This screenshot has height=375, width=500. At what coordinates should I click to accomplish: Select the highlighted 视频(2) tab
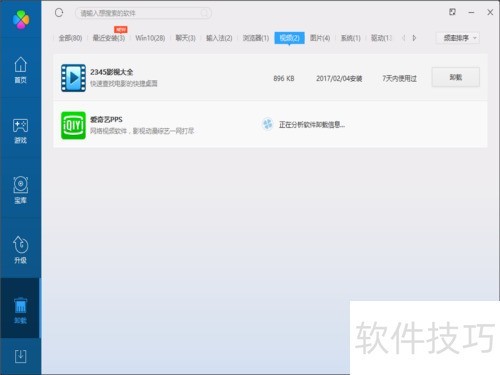[289, 38]
